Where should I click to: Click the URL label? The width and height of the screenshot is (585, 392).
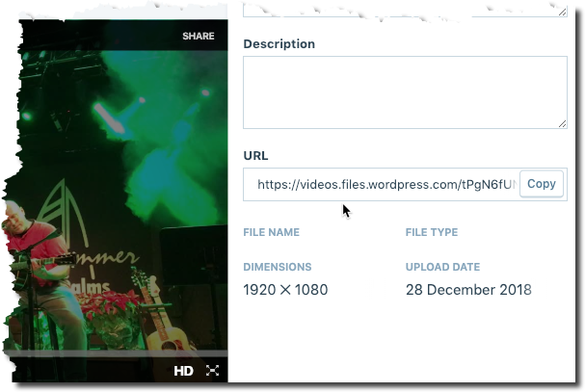[x=255, y=155]
